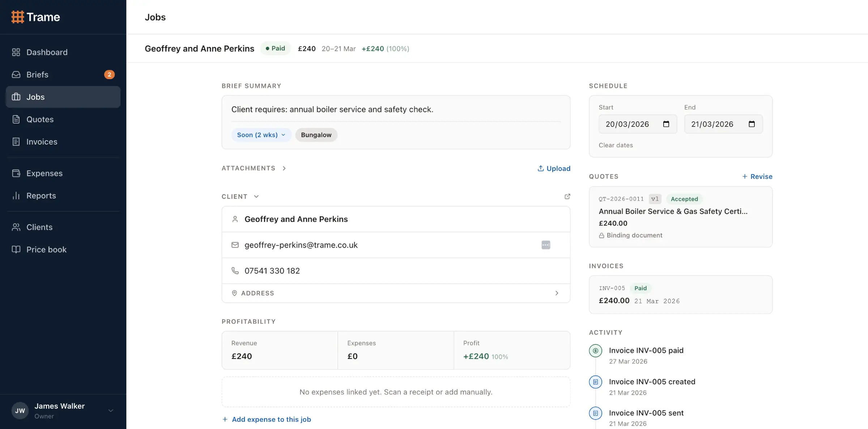
Task: Click the Accepted status badge on quote
Action: (684, 199)
